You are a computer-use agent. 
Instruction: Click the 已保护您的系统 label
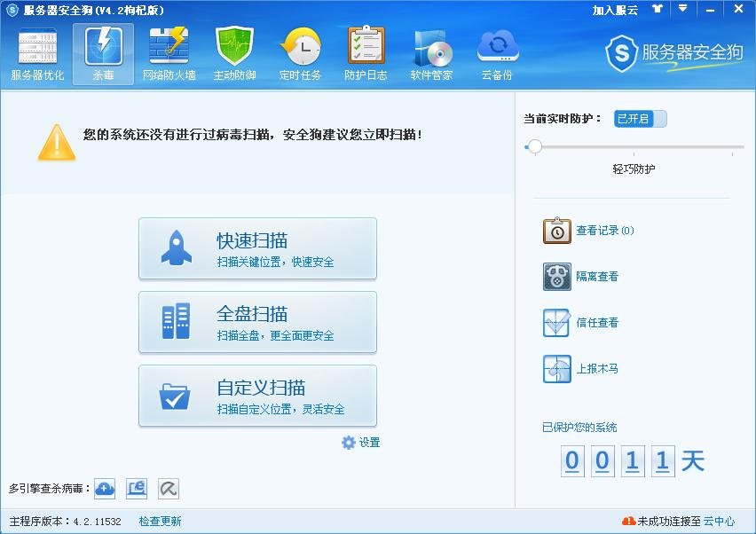tap(579, 428)
